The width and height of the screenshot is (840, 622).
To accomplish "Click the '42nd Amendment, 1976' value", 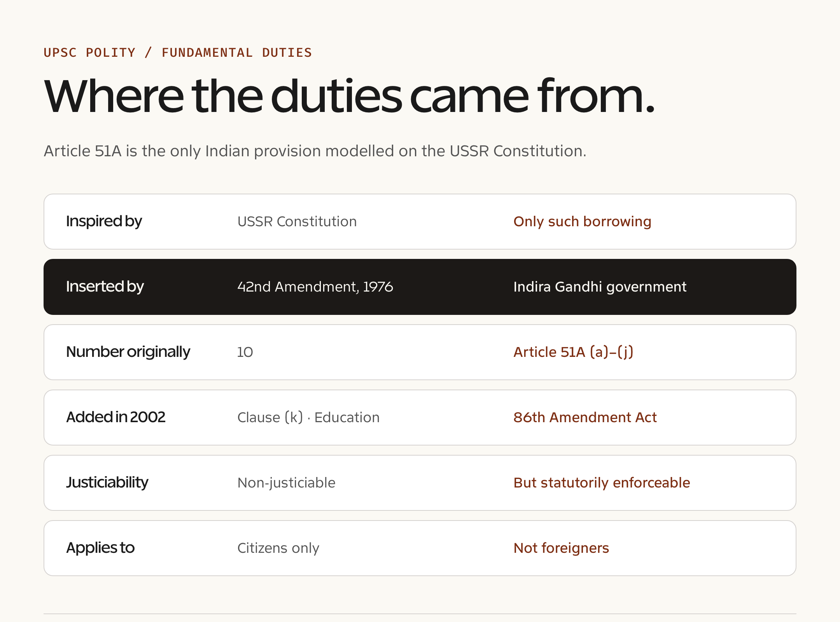I will click(315, 287).
